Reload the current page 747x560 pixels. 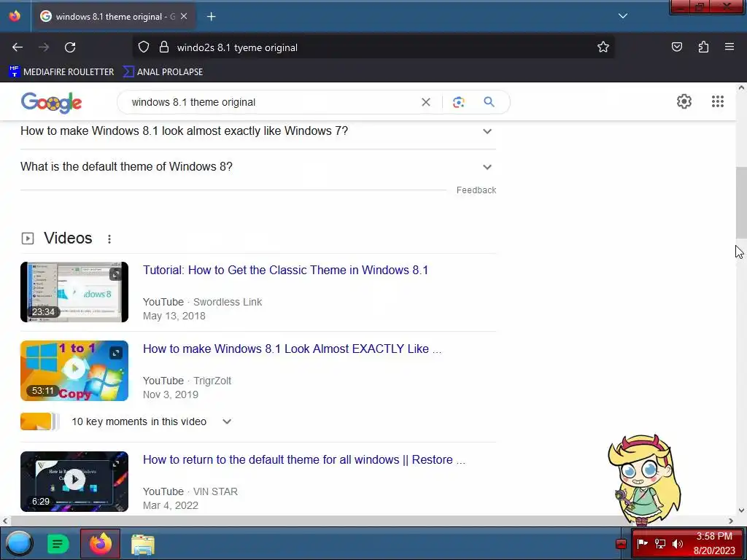[x=70, y=47]
